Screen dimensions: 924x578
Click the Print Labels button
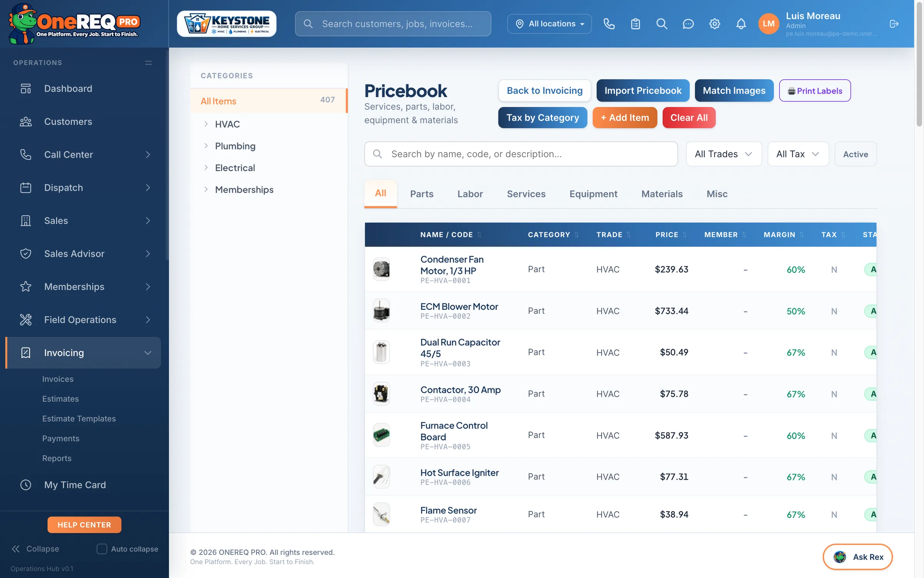(815, 91)
